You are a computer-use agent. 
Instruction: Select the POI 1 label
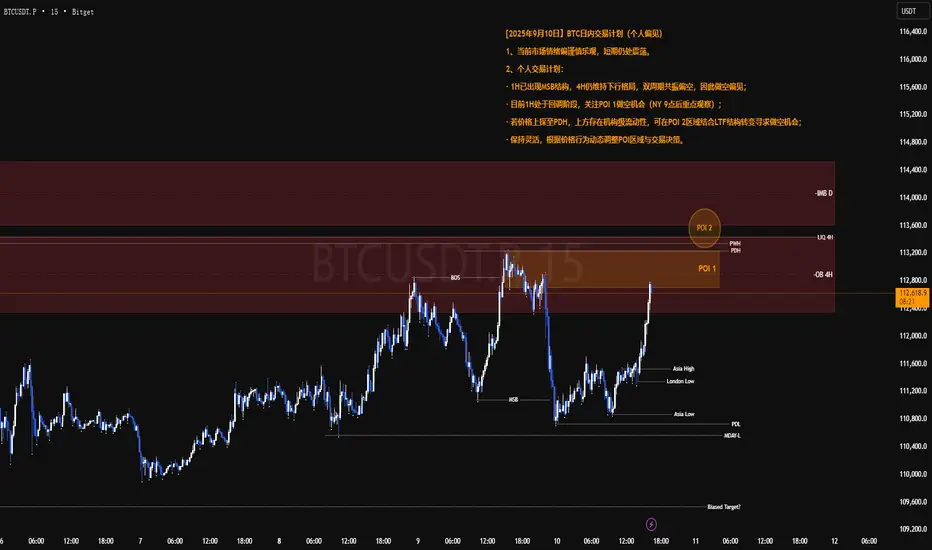(x=707, y=269)
